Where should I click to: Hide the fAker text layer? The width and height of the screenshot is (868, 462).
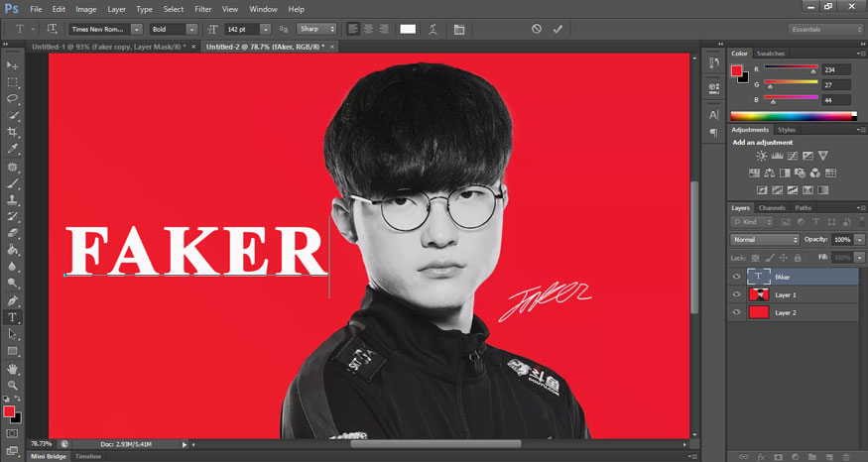(736, 277)
